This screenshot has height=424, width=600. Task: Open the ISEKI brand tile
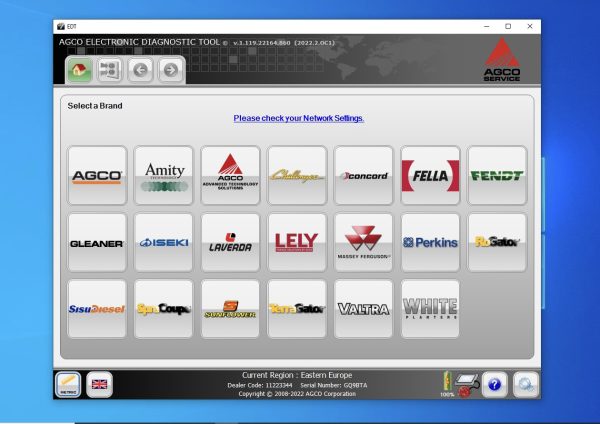[x=164, y=243]
